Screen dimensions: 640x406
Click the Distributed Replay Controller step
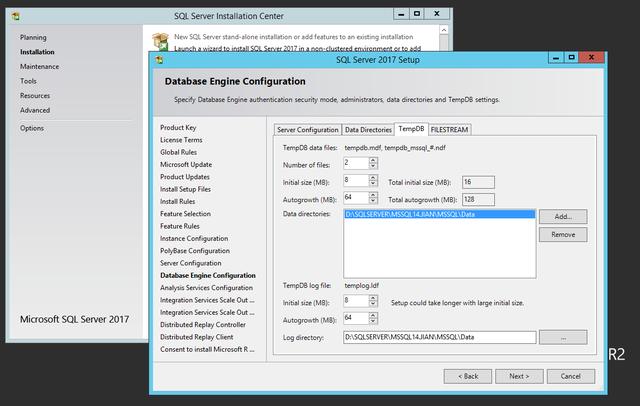pyautogui.click(x=203, y=325)
